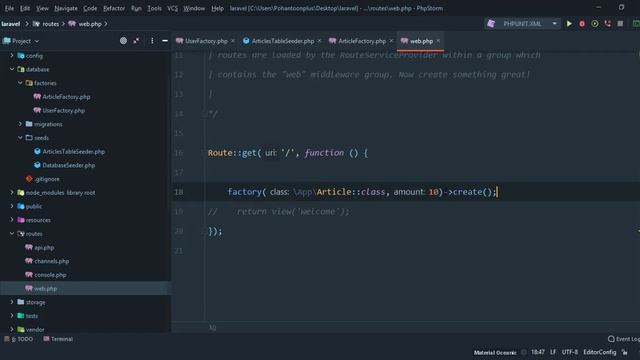The image size is (640, 360).
Task: Close the UserFactory.php editor tab
Action: 233,41
